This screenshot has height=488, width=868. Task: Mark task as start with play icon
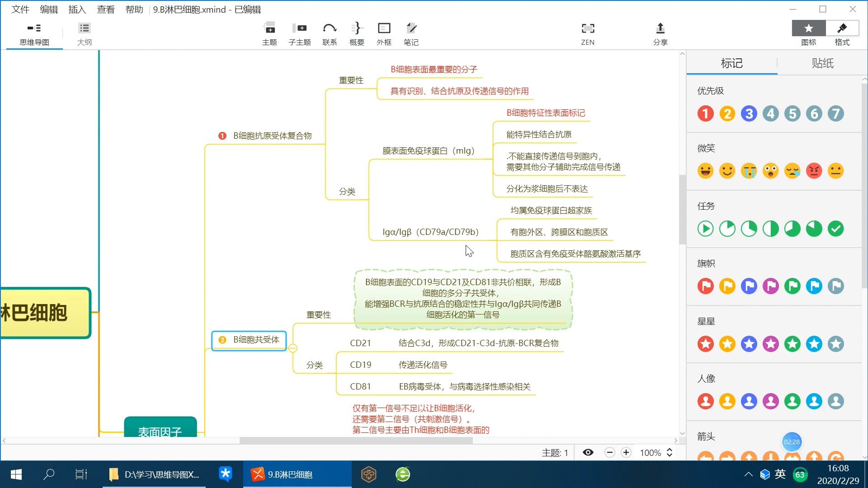705,229
